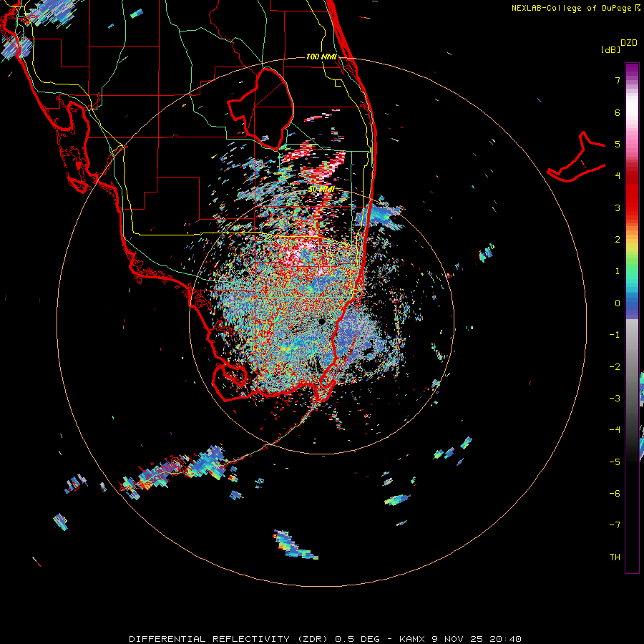Click the 100 NMI range ring label
The height and width of the screenshot is (644, 644).
(321, 57)
